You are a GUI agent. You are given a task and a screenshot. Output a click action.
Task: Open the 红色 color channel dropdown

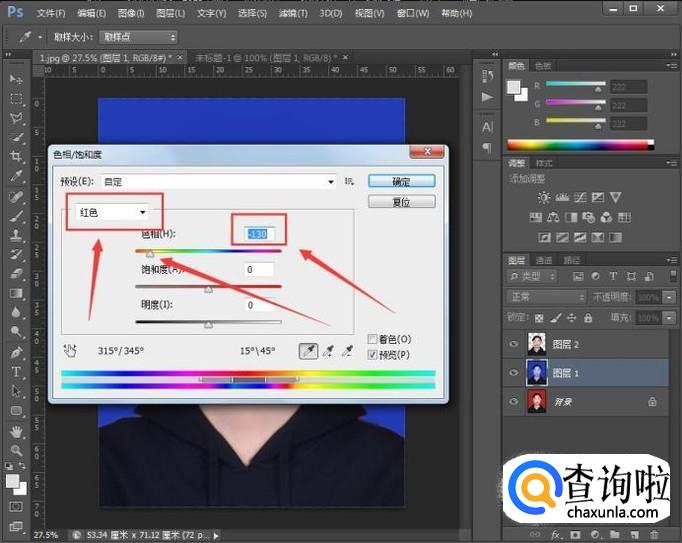coord(114,212)
